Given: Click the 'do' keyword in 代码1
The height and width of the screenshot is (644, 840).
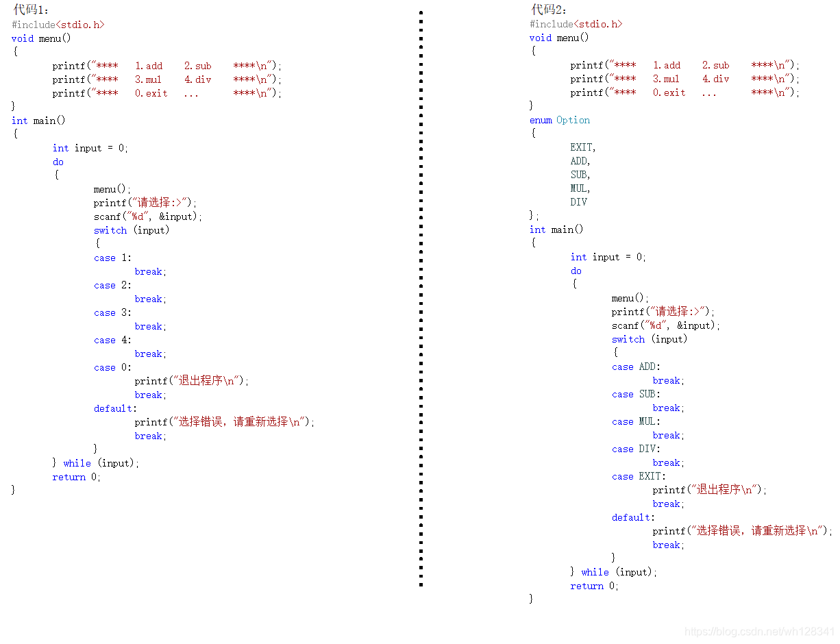Looking at the screenshot, I should (58, 162).
